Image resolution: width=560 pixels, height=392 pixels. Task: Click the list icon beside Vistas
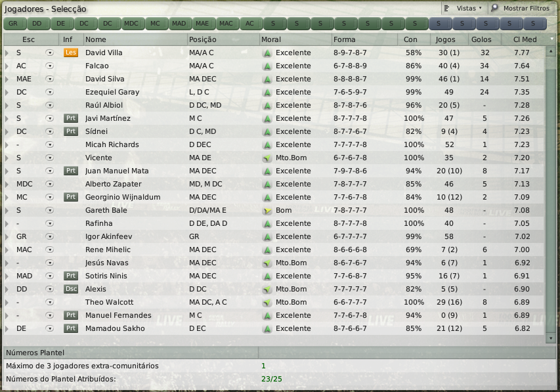pos(446,8)
